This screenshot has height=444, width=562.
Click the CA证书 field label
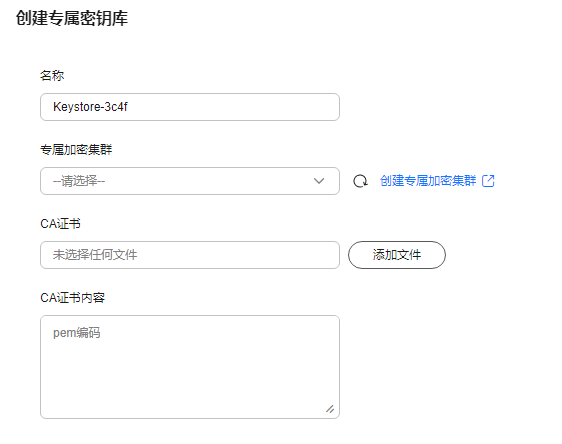[x=61, y=224]
